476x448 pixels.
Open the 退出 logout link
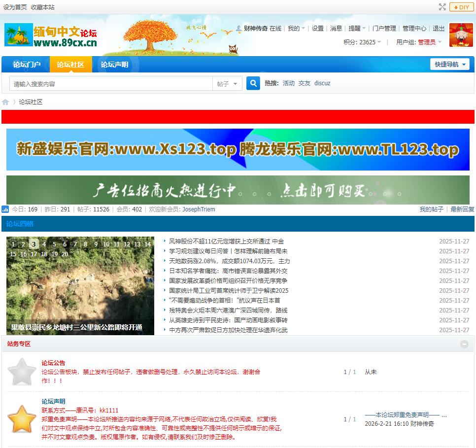point(439,29)
